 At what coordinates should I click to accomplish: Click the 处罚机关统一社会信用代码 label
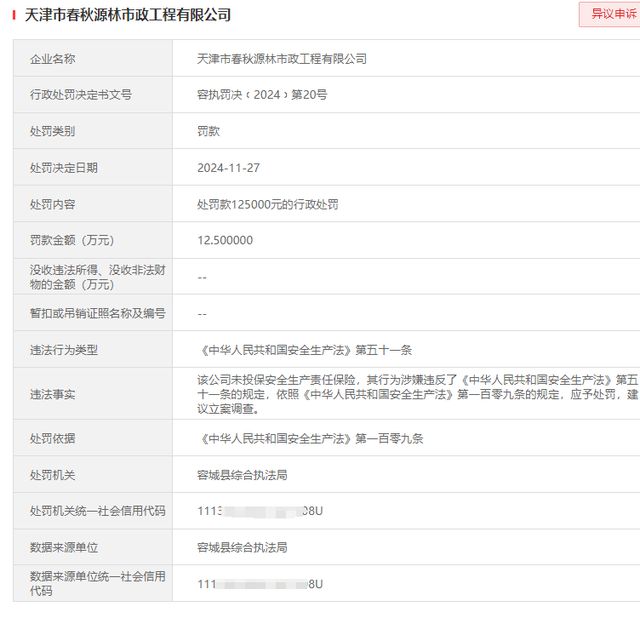[98, 511]
